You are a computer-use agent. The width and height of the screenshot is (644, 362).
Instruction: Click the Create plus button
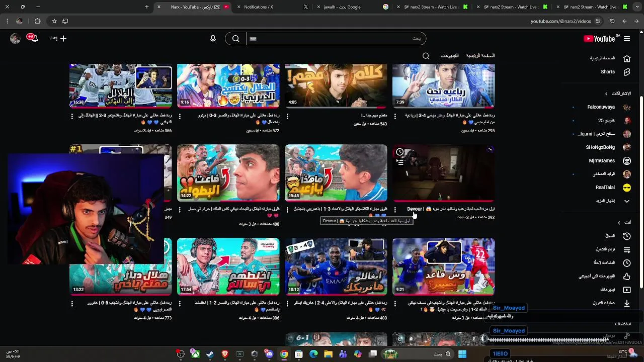point(58,39)
